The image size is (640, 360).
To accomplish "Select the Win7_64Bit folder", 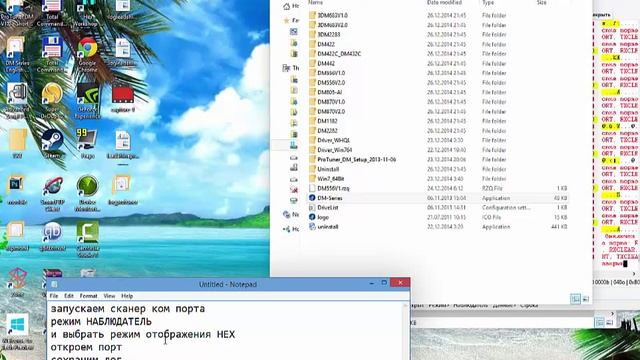I will point(438,179).
